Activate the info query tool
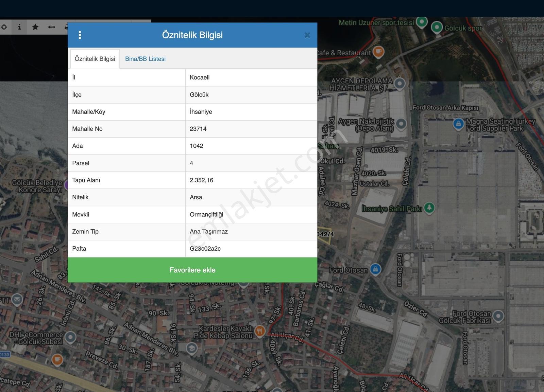 (19, 27)
